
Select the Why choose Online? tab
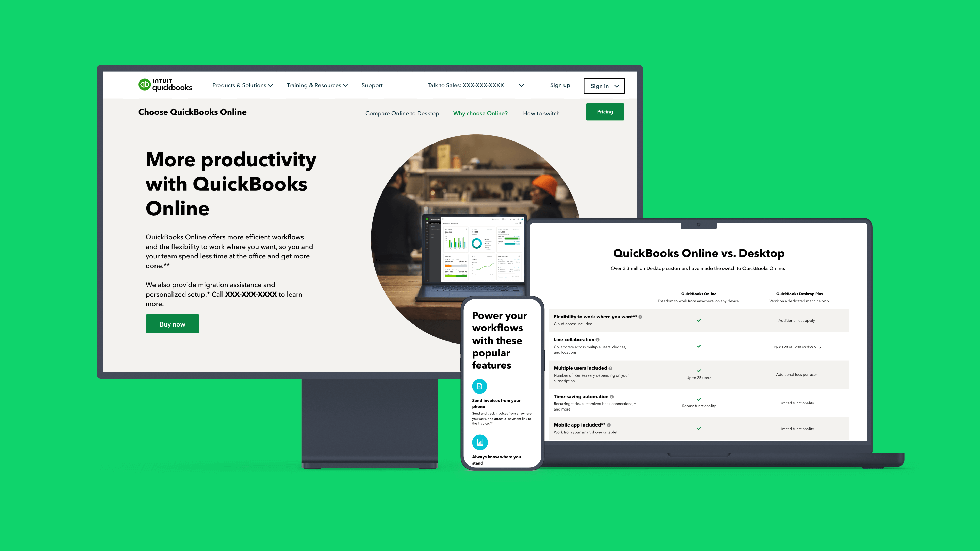[481, 113]
